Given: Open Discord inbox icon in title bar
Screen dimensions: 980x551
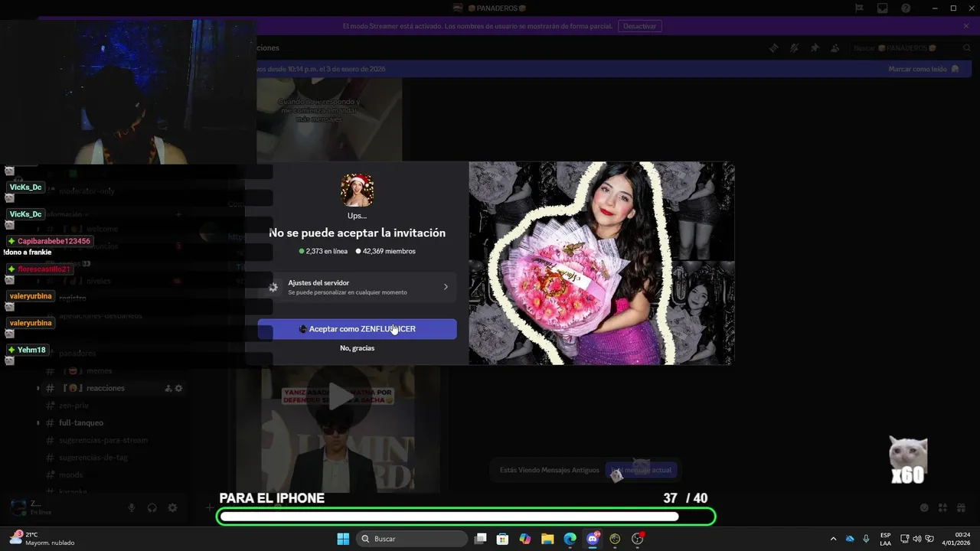Looking at the screenshot, I should [883, 8].
